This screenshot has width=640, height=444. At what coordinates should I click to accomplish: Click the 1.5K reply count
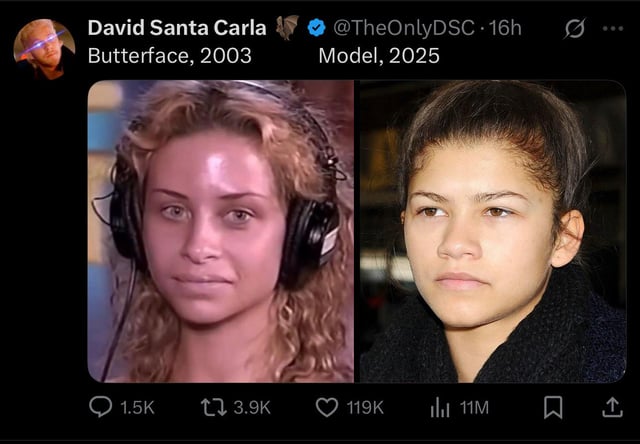(x=137, y=408)
